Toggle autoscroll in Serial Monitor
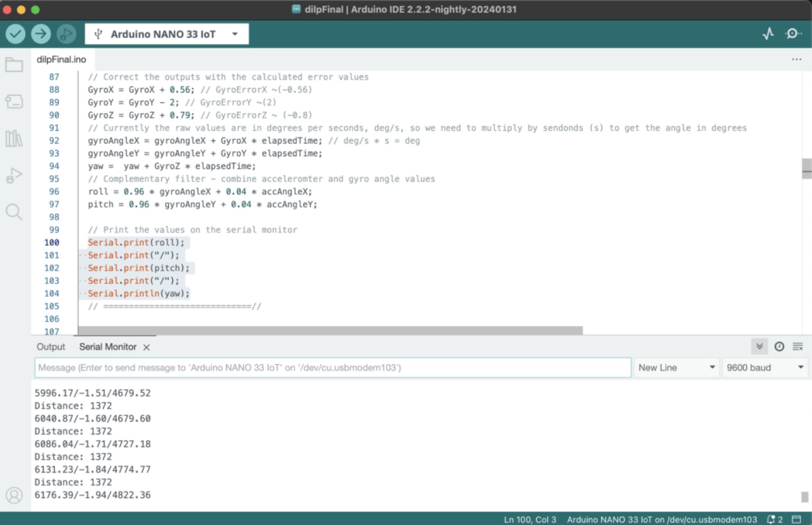Image resolution: width=812 pixels, height=525 pixels. tap(759, 347)
